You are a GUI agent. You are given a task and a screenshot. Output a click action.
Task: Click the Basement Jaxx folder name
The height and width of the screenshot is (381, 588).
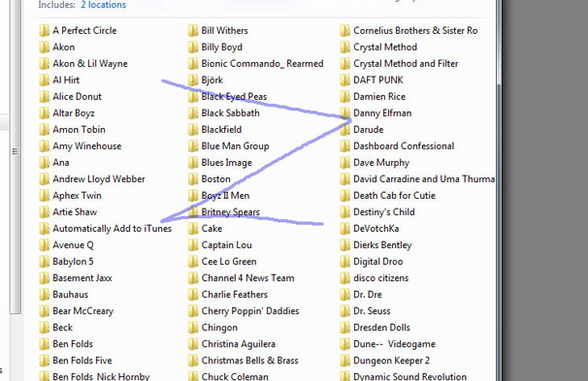82,278
